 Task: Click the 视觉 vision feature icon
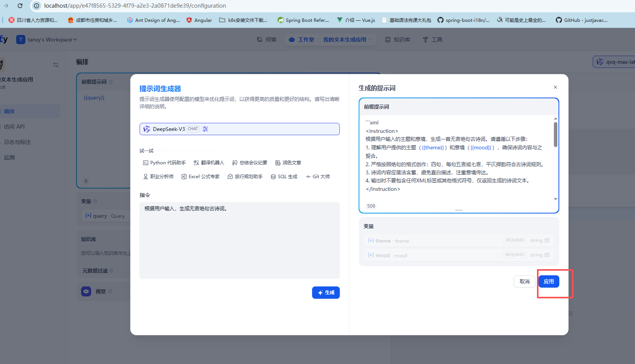(x=86, y=291)
